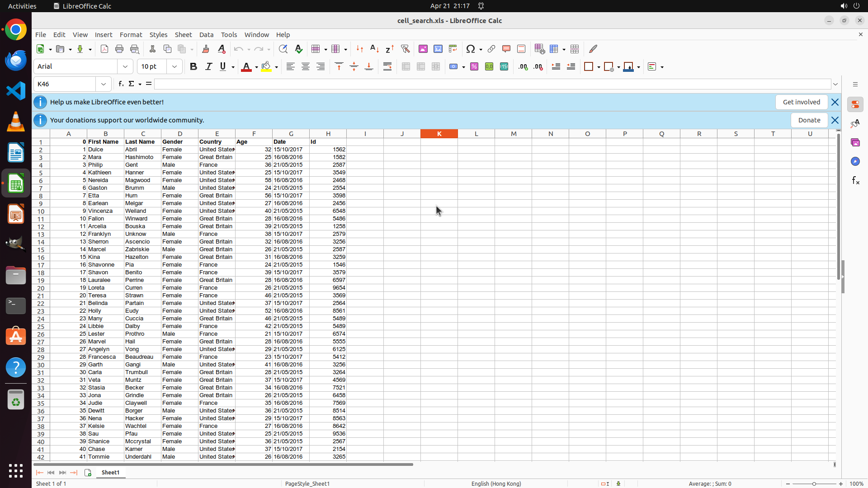This screenshot has width=868, height=488.
Task: Click the Insert Special Character icon
Action: (471, 49)
